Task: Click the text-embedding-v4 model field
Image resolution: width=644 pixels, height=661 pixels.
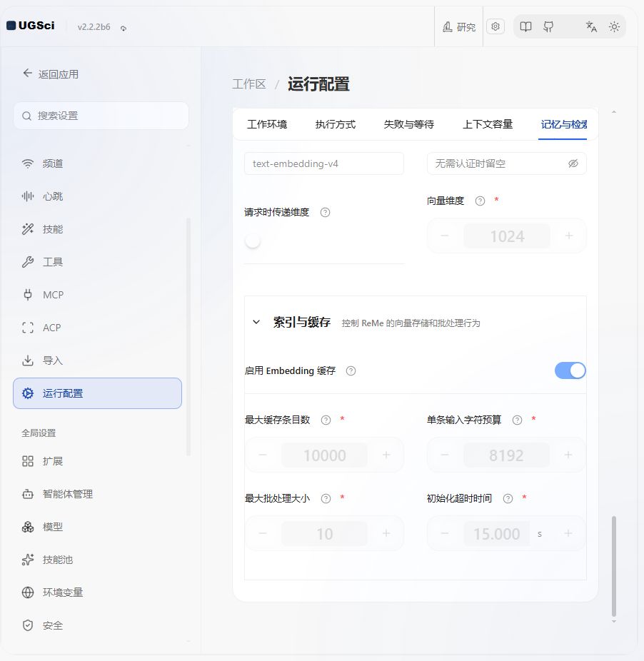Action: (x=324, y=163)
